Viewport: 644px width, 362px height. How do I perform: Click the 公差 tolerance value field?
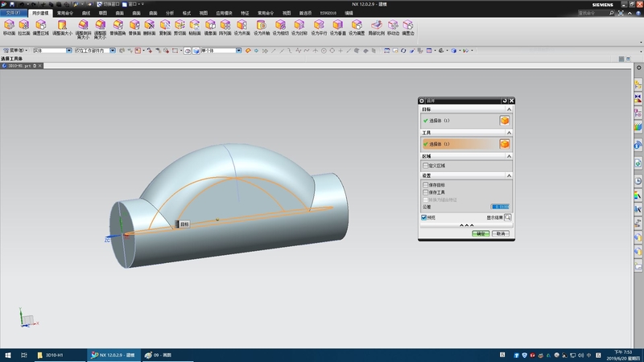coord(500,207)
